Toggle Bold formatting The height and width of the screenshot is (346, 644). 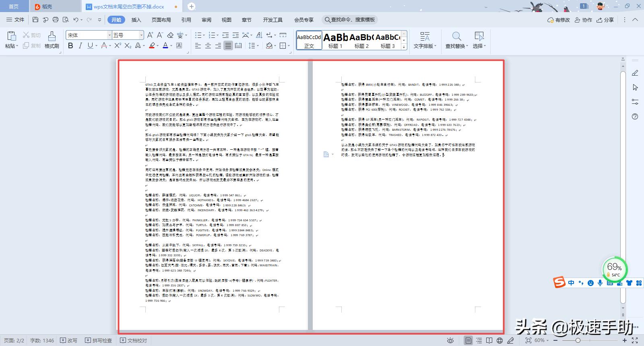70,45
